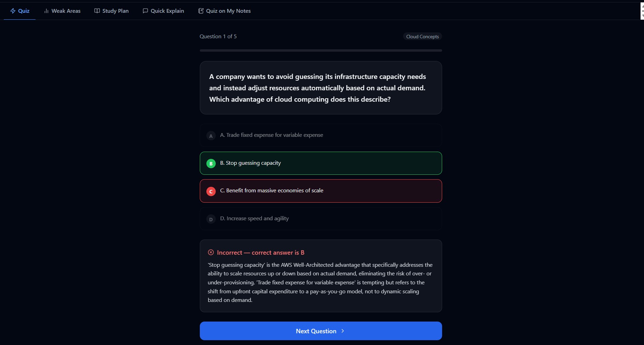Click the red C answer badge
Image resolution: width=644 pixels, height=345 pixels.
(211, 192)
